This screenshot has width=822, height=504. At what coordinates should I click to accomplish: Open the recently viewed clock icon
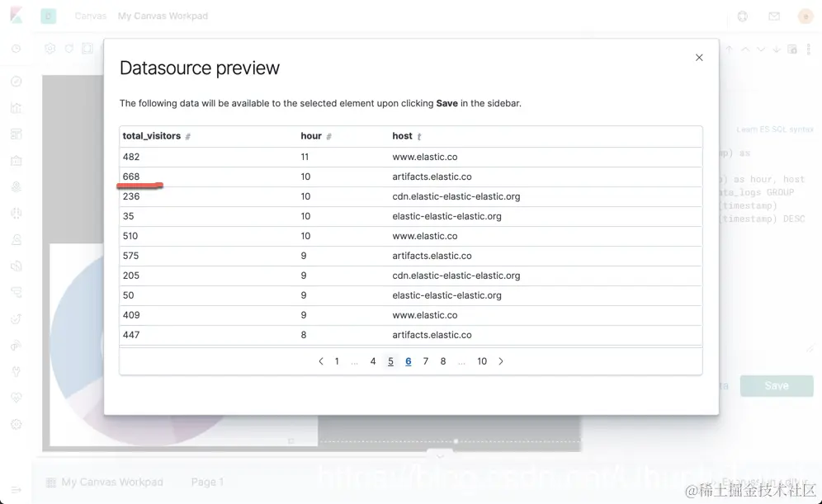point(17,49)
